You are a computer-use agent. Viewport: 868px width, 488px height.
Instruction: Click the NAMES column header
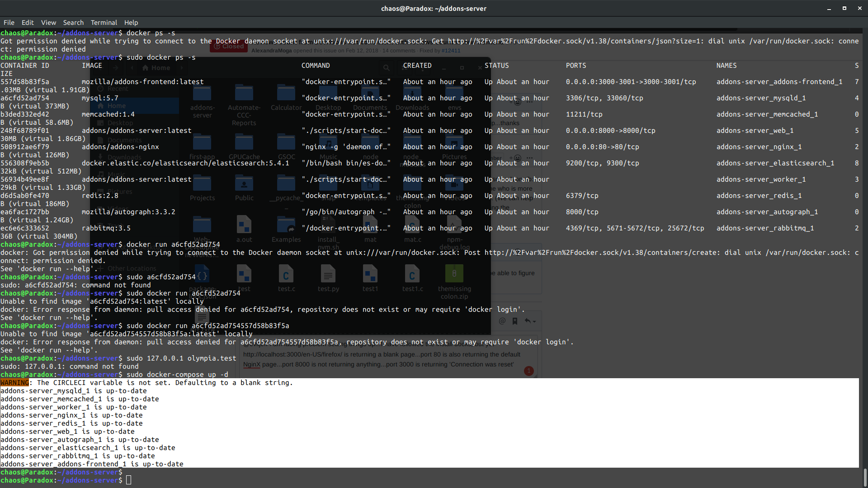pyautogui.click(x=726, y=66)
